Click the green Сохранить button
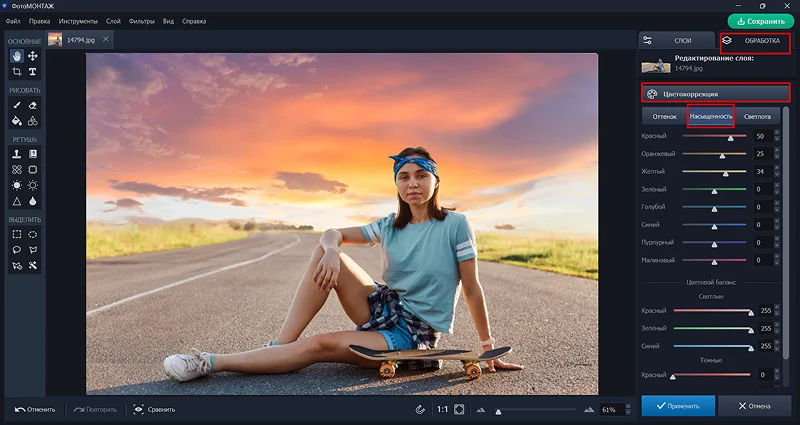The width and height of the screenshot is (800, 425). tap(760, 21)
